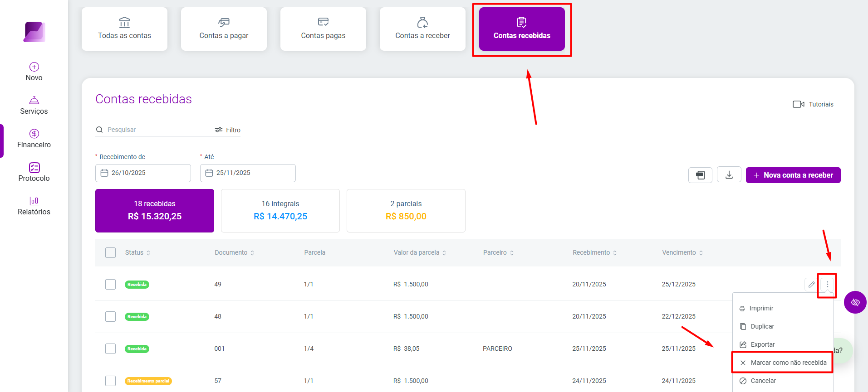This screenshot has width=868, height=392.
Task: Sort by Valor da parcela column
Action: [420, 252]
